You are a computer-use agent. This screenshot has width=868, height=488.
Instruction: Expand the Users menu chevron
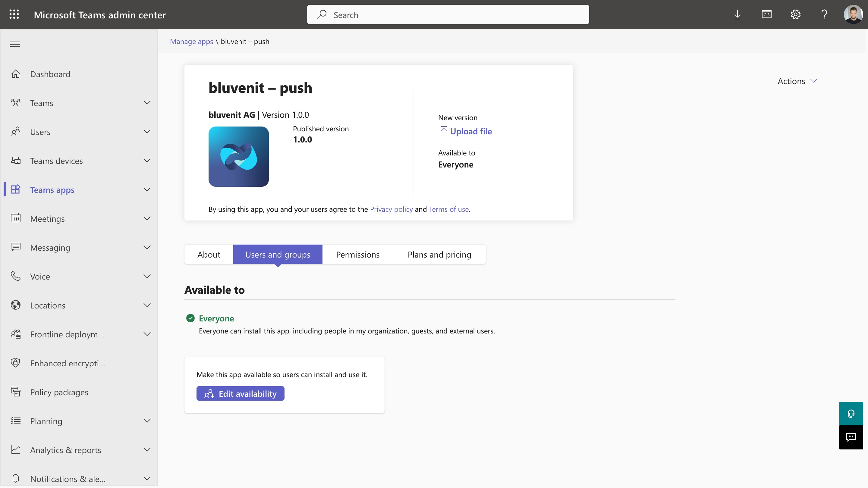click(147, 132)
